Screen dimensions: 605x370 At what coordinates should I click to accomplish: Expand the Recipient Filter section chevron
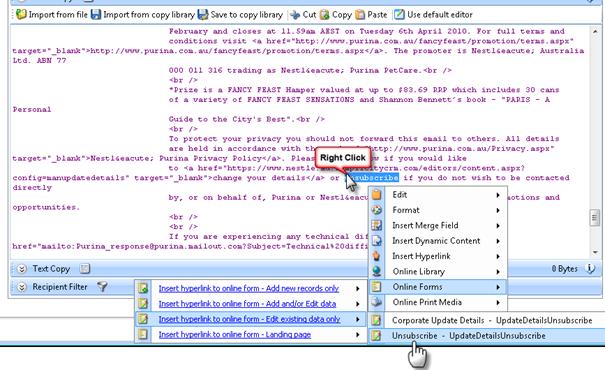click(22, 287)
